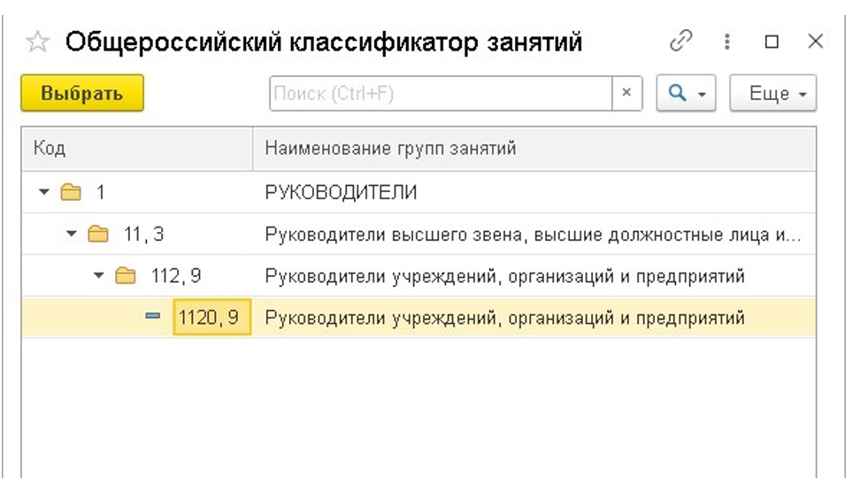Select the code cell 1120, 9
This screenshot has height=494, width=868.
pyautogui.click(x=211, y=317)
